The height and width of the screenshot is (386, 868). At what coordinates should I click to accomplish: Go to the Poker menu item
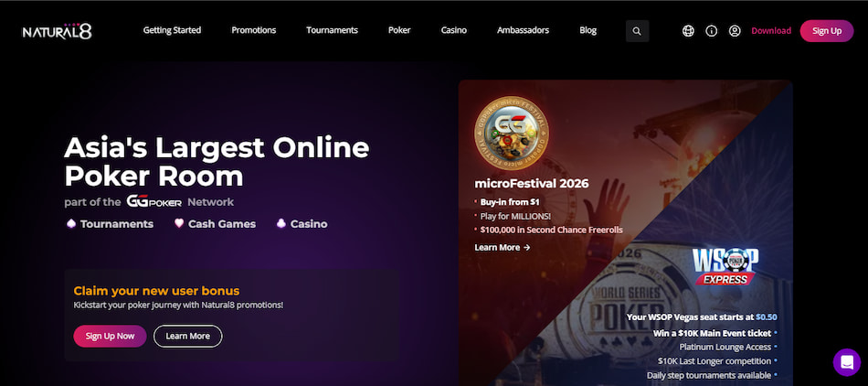399,30
